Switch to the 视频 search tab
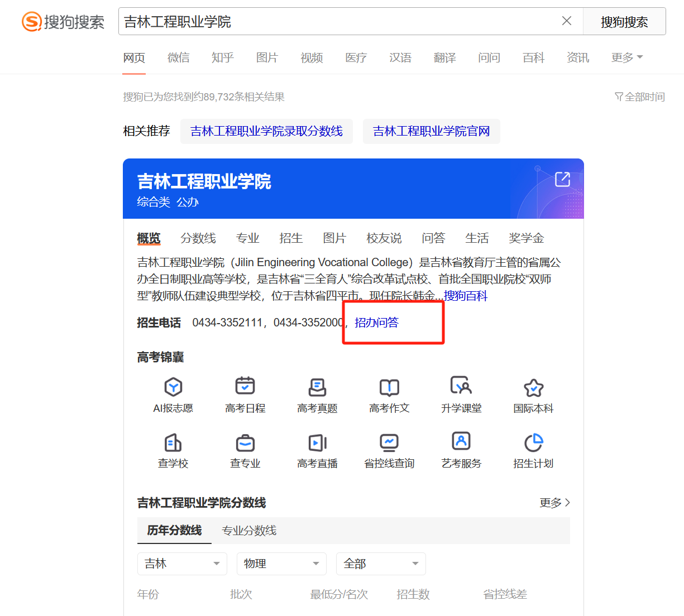684x616 pixels. coord(312,57)
